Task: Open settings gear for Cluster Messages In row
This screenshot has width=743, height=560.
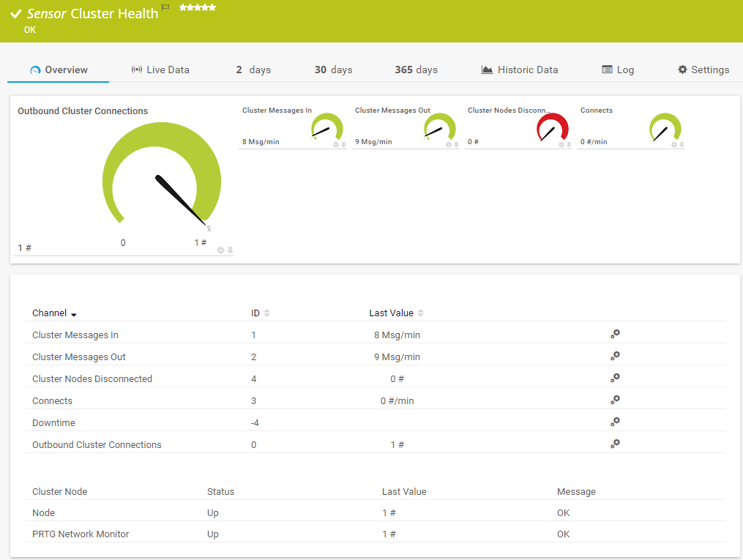Action: click(x=615, y=334)
